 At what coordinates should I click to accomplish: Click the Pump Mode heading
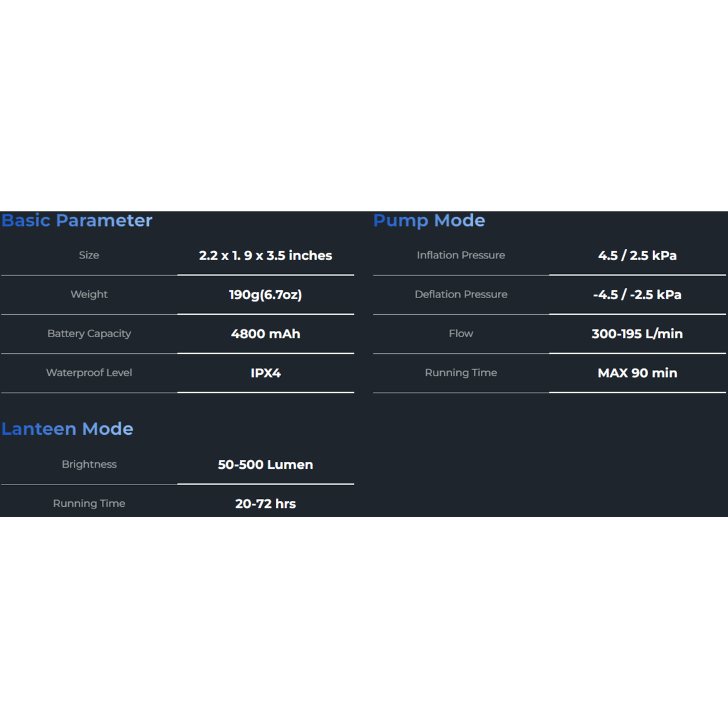coord(429,221)
